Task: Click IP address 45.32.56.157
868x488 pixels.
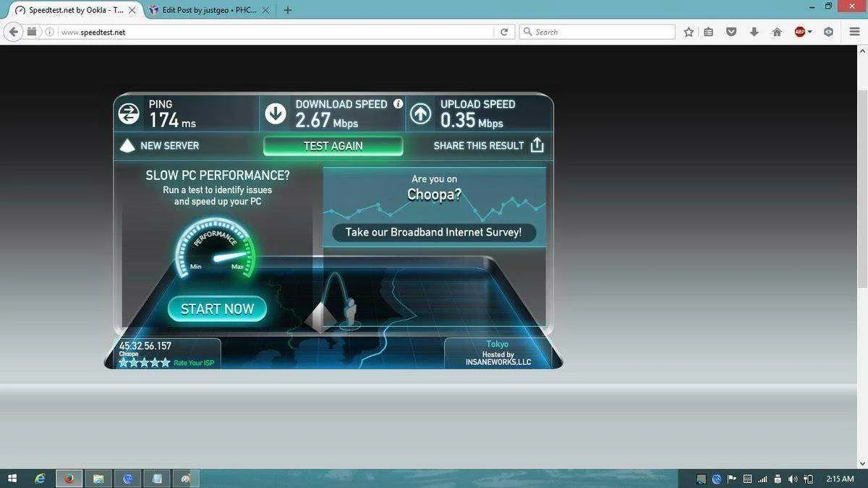Action: point(145,346)
